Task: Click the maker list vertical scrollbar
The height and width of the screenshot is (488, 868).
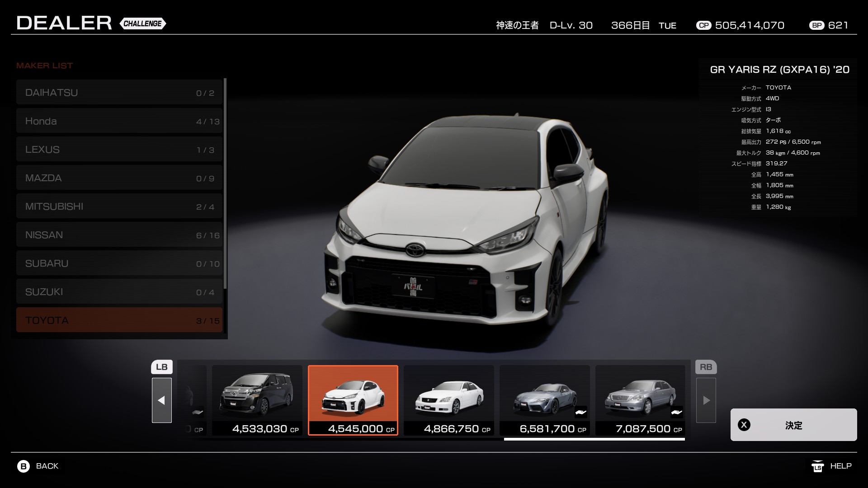Action: click(x=225, y=183)
